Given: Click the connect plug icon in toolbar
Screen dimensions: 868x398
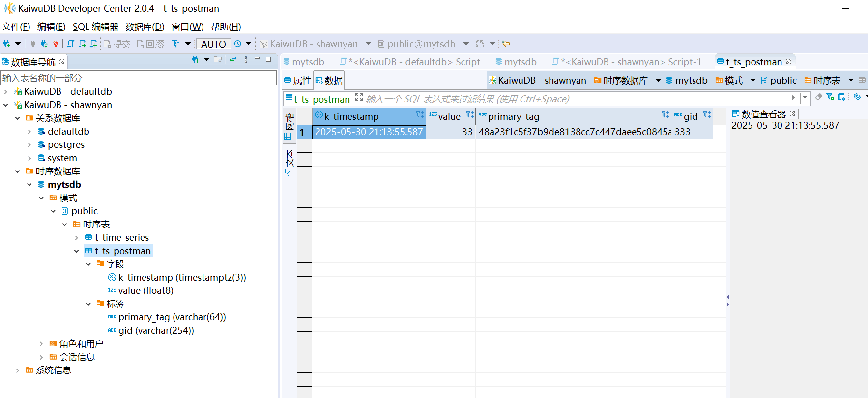Looking at the screenshot, I should pos(33,44).
